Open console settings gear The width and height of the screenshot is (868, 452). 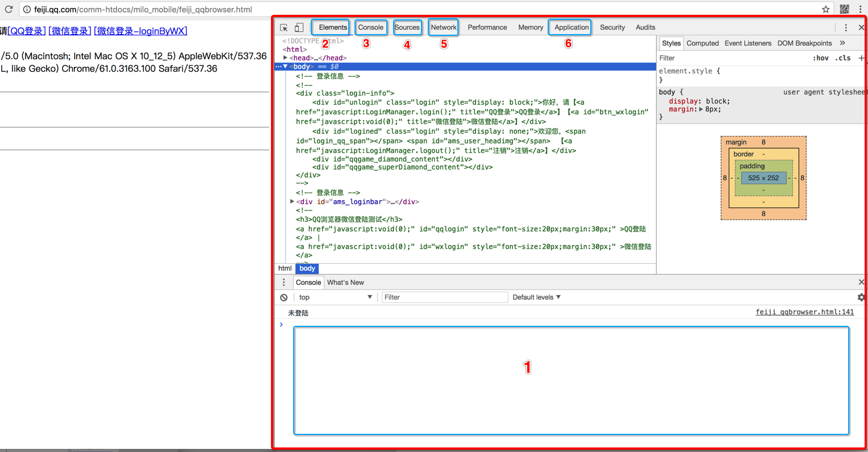[861, 297]
